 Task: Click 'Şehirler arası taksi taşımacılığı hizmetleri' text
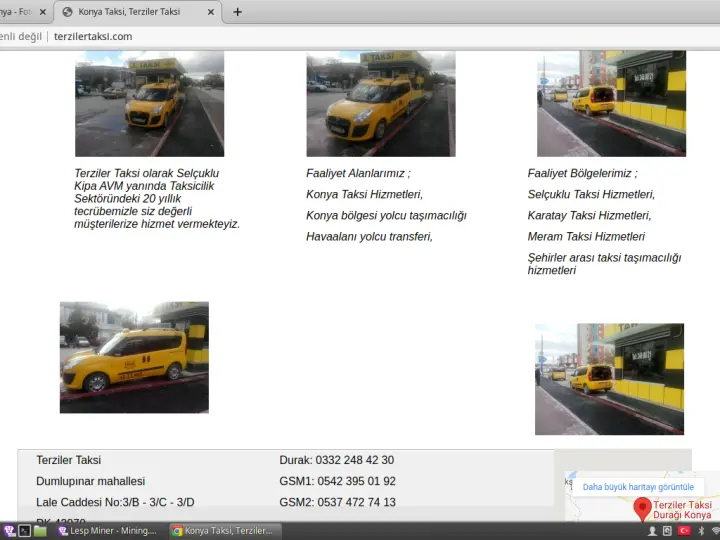pos(604,264)
